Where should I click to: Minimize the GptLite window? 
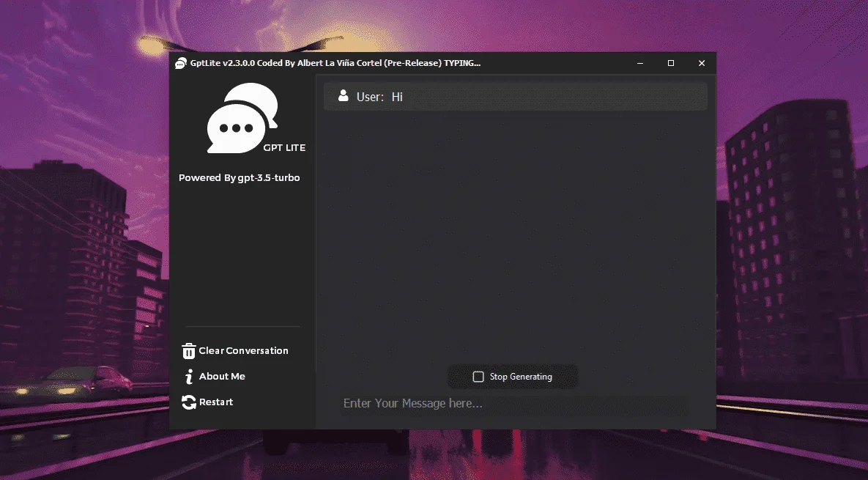point(640,63)
